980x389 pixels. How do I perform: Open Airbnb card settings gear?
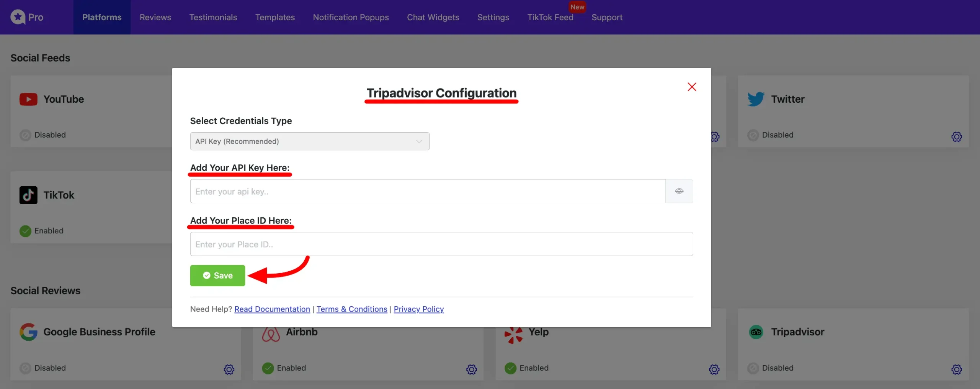472,369
